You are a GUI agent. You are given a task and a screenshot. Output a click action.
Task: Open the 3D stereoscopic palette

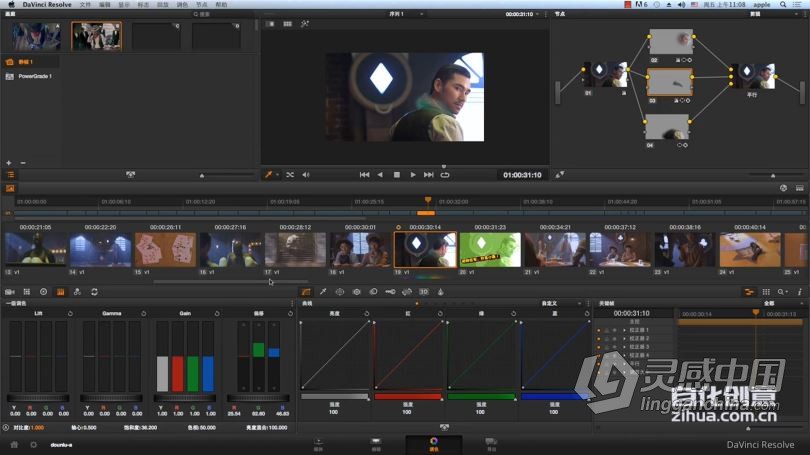(424, 292)
